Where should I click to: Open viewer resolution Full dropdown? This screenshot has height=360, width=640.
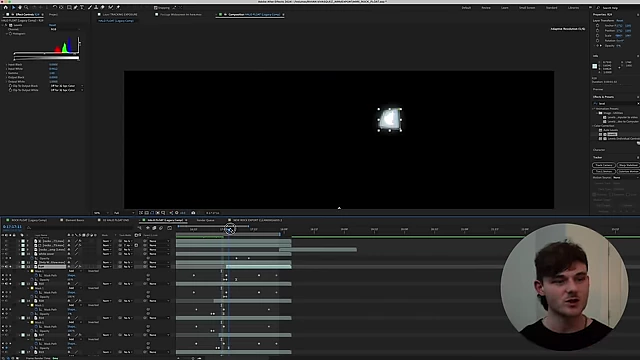click(124, 213)
